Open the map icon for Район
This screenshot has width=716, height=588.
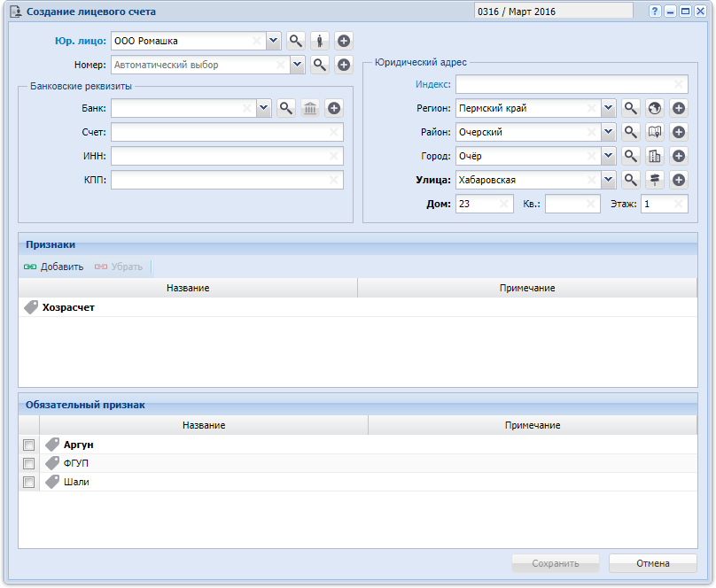pos(655,132)
